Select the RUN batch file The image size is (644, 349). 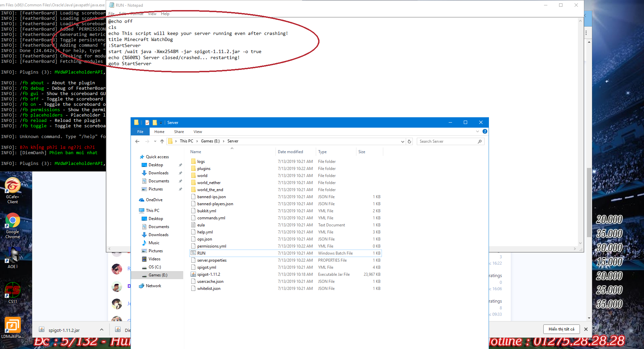coord(201,253)
